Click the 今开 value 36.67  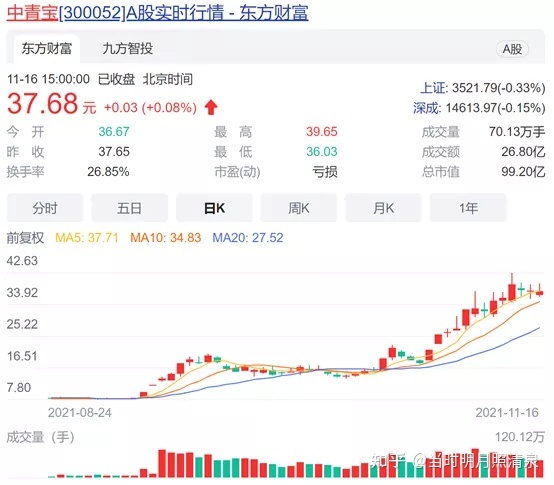pyautogui.click(x=114, y=132)
